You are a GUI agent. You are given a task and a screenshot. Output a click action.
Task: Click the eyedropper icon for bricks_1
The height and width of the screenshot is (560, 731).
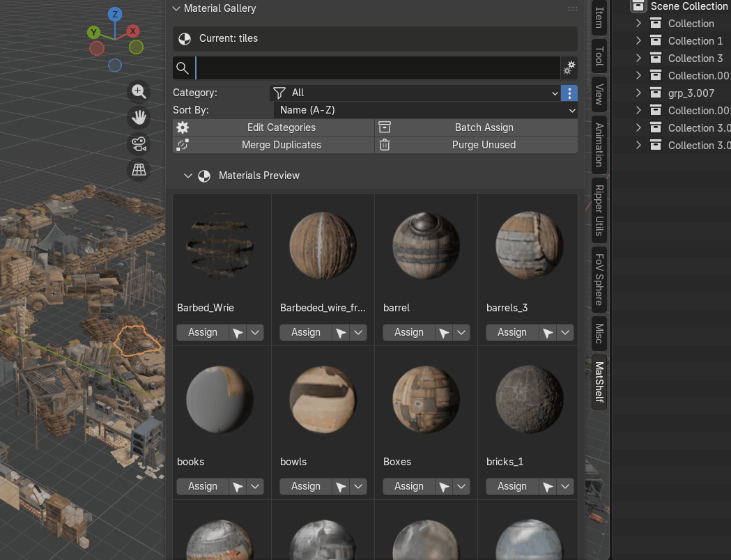547,486
